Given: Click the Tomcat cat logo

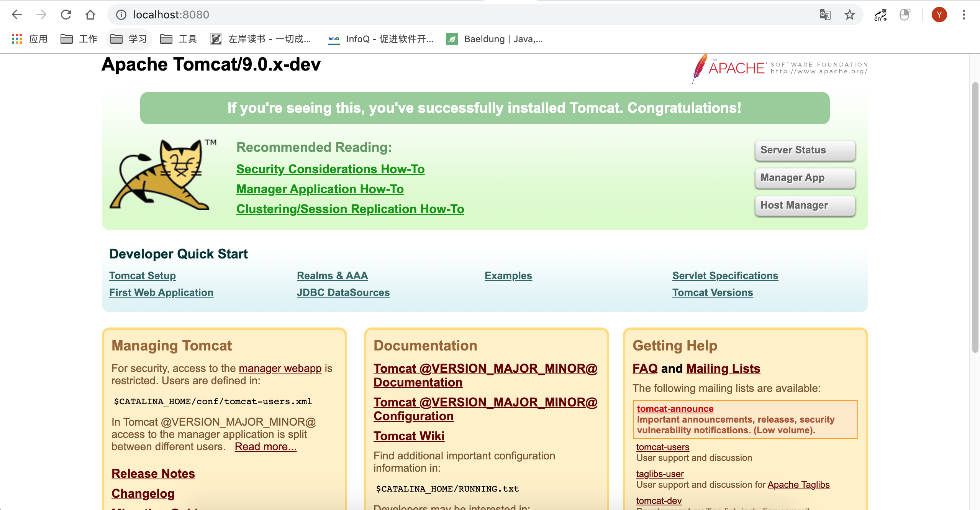Looking at the screenshot, I should coord(159,174).
